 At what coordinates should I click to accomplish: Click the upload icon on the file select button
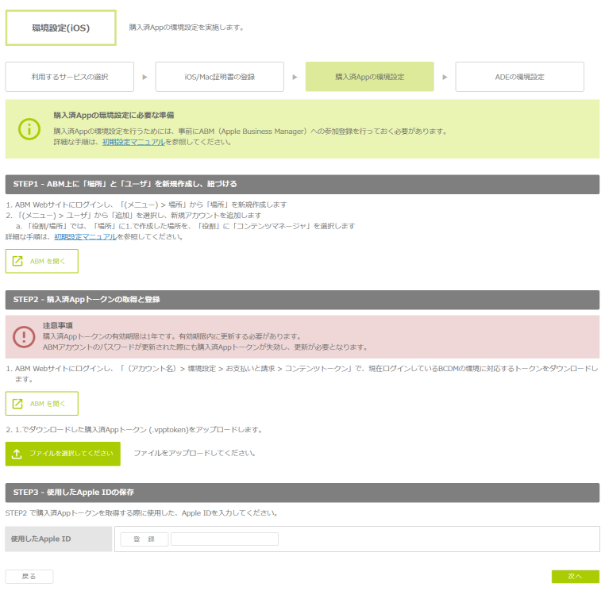[17, 454]
